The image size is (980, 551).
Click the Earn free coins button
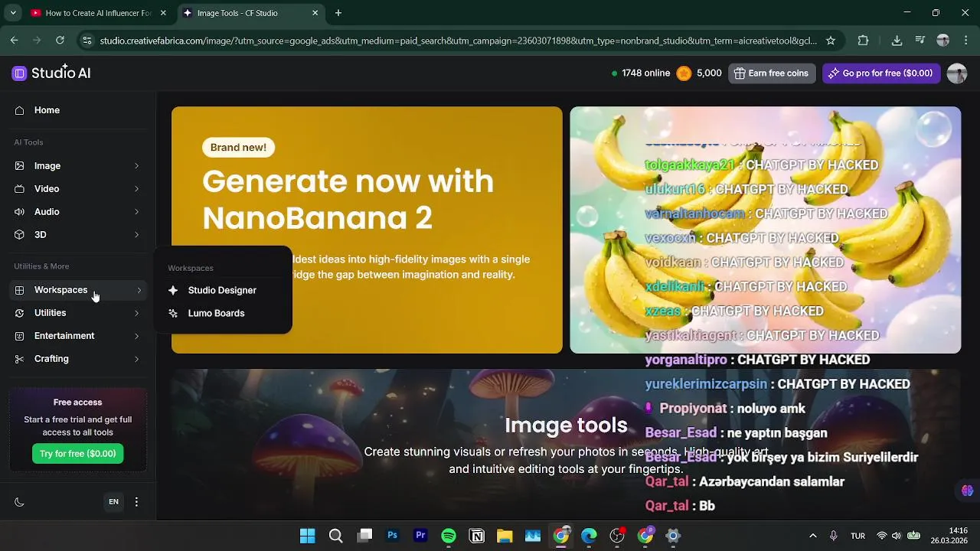point(772,73)
